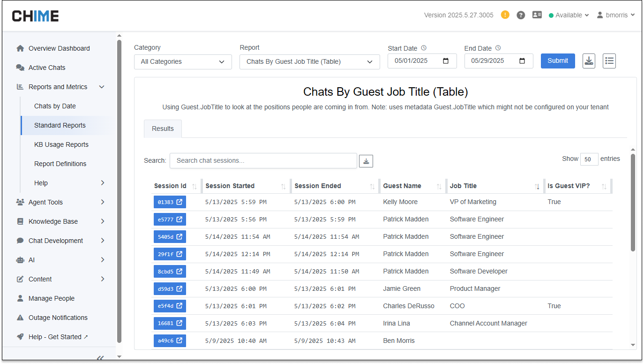Click the Help - Get Started rocket icon
This screenshot has height=364, width=644.
[20, 337]
